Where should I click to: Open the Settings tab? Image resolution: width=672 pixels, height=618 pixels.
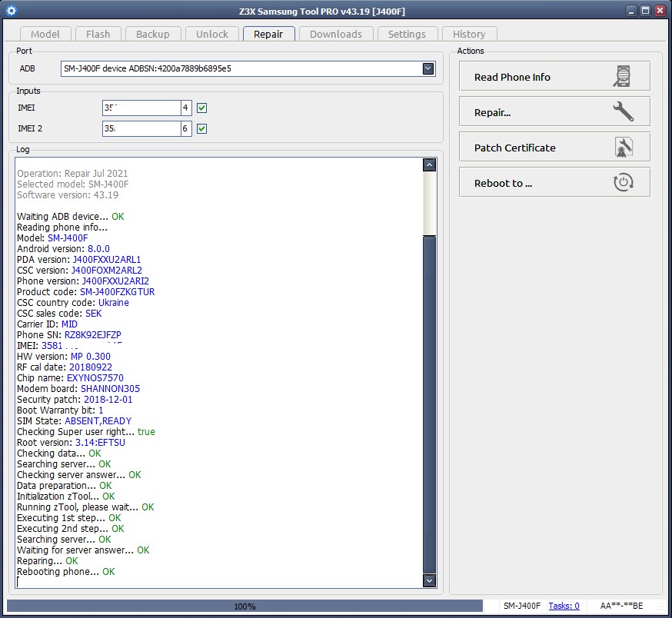[x=408, y=34]
